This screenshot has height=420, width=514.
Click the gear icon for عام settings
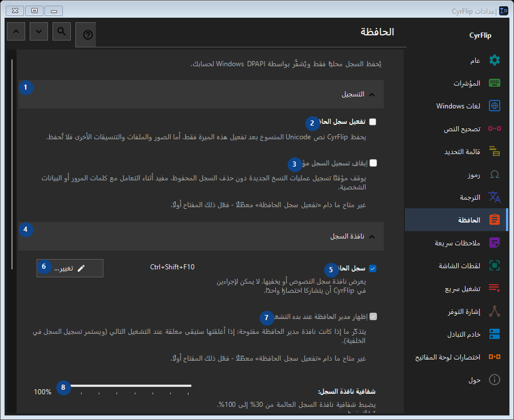[495, 60]
